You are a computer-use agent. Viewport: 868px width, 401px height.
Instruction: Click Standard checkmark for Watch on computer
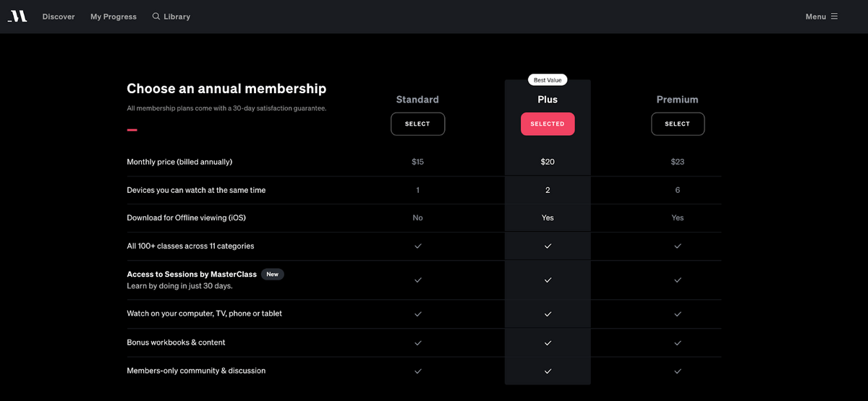click(417, 314)
